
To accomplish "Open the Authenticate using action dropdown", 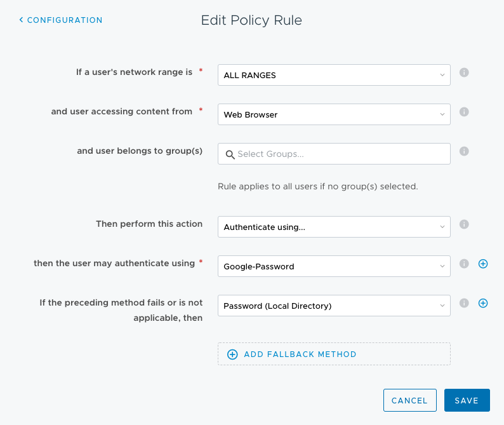I will 334,227.
